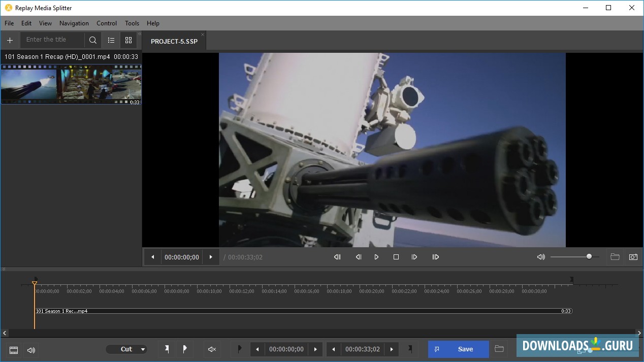
Task: Open the media folder icon near the Save button
Action: (499, 349)
